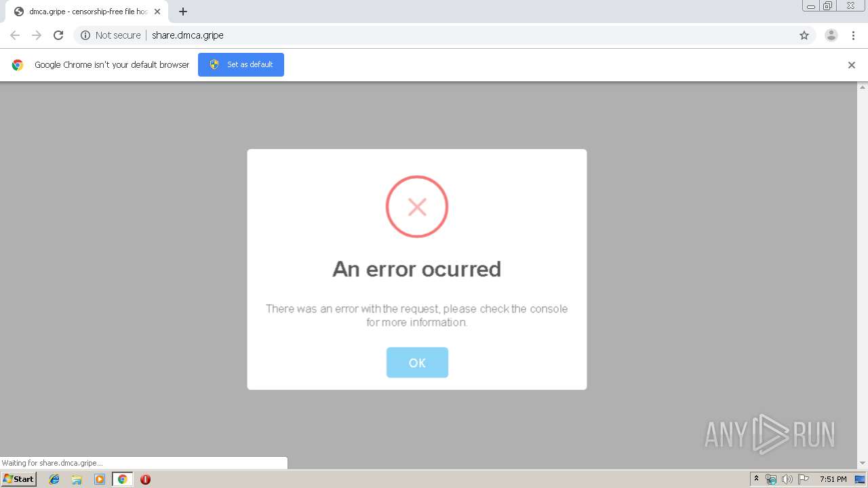
Task: Open Windows Media Player taskbar icon
Action: coord(100,479)
